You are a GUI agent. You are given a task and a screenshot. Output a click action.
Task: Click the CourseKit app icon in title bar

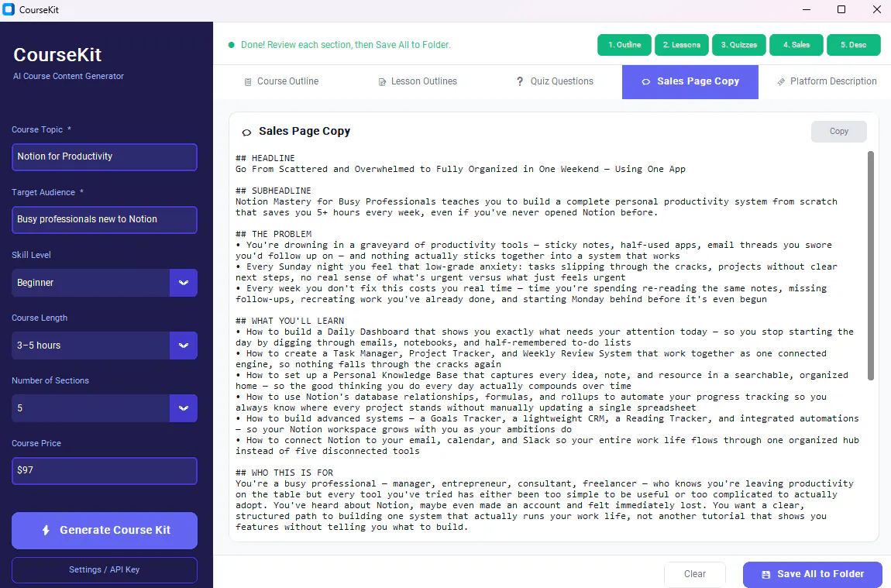(9, 9)
